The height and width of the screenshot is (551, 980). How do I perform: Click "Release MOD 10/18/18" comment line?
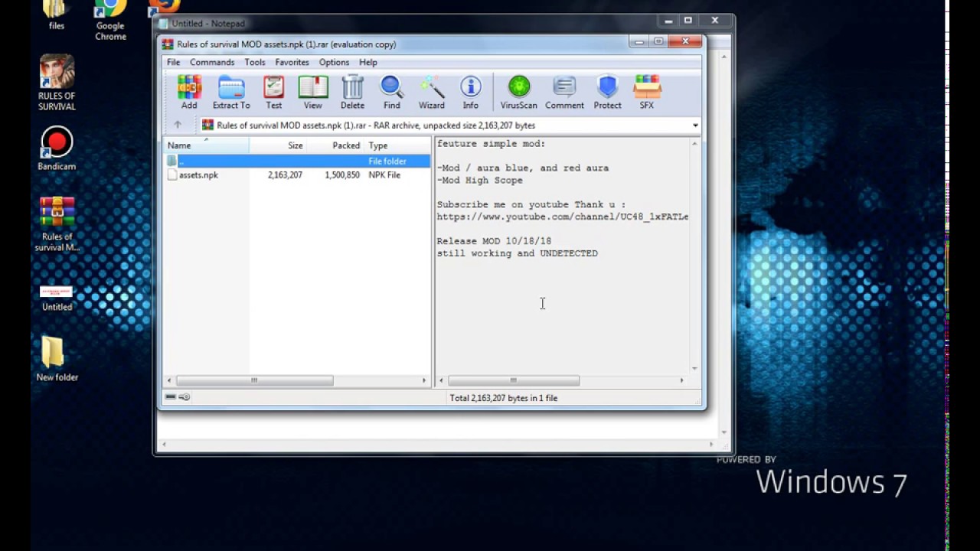(x=494, y=241)
